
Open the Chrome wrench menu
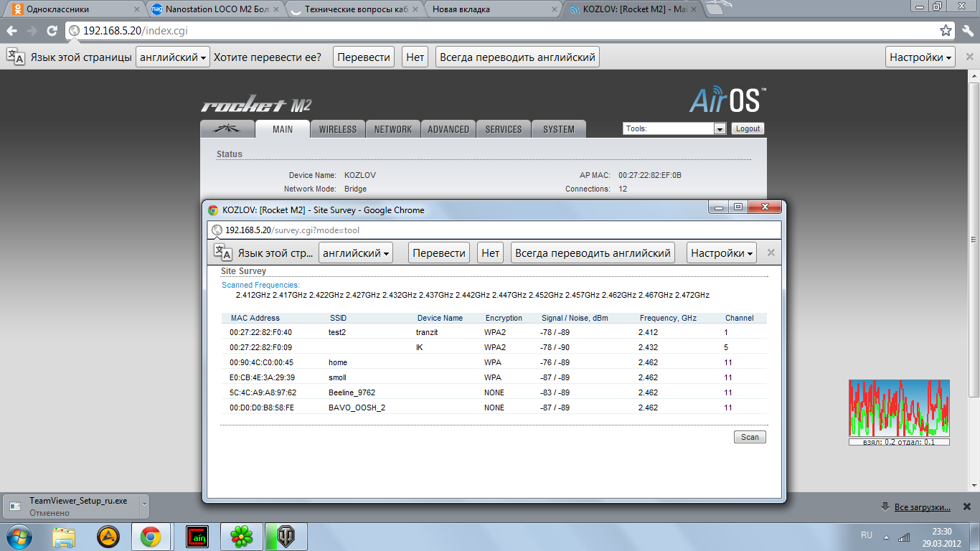pos(966,31)
